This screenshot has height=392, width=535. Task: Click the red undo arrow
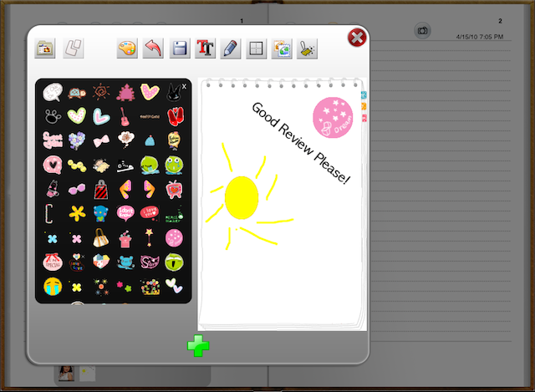coord(153,48)
